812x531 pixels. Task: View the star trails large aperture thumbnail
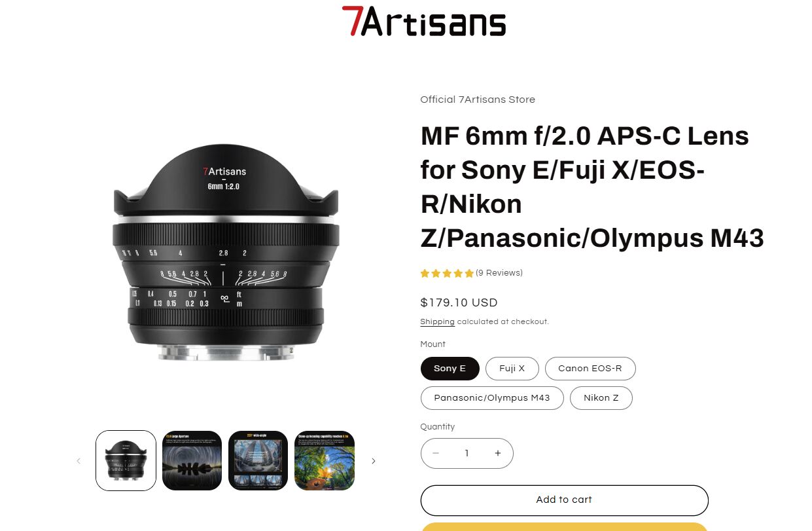click(192, 460)
